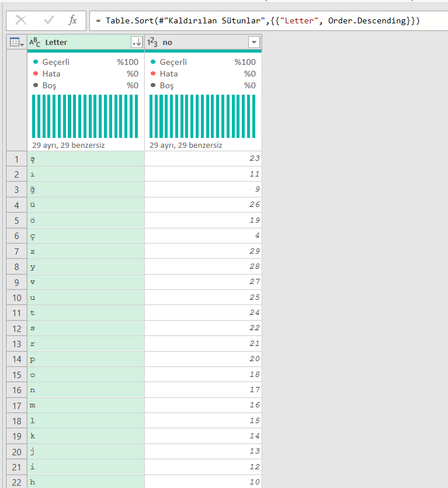Open the Letter column sort filter dropdown
This screenshot has width=448, height=488.
[x=137, y=42]
